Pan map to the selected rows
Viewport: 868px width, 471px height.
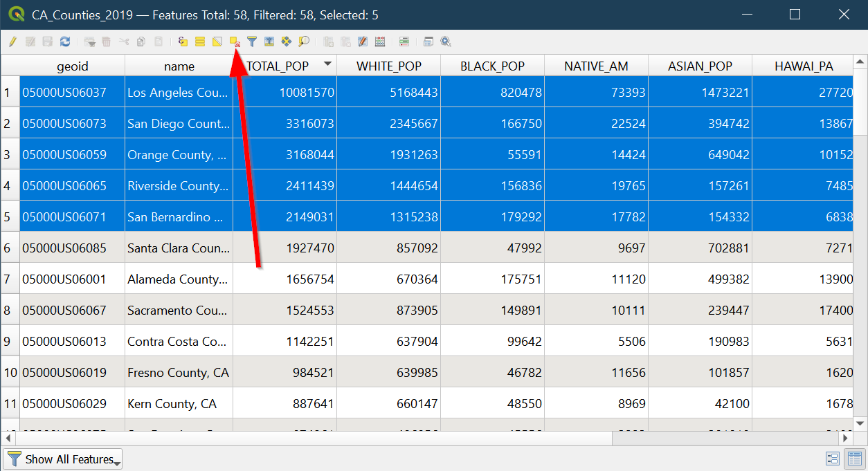[287, 41]
